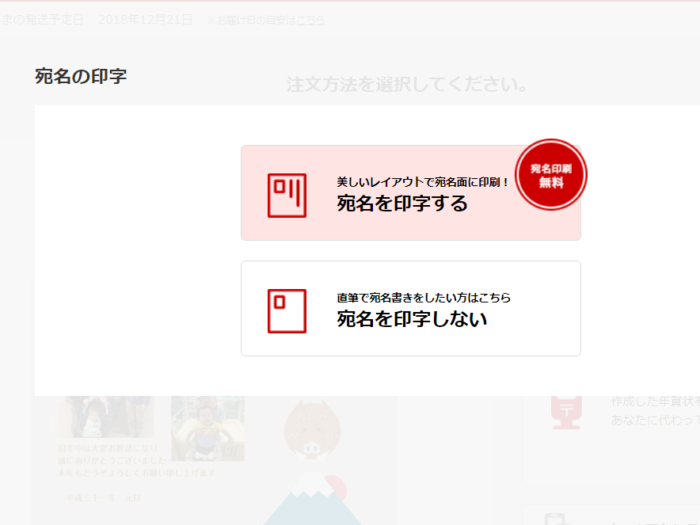Click the 平成三十一年 元旦 text on the card
Viewport: 700px width, 525px height.
pos(103,498)
